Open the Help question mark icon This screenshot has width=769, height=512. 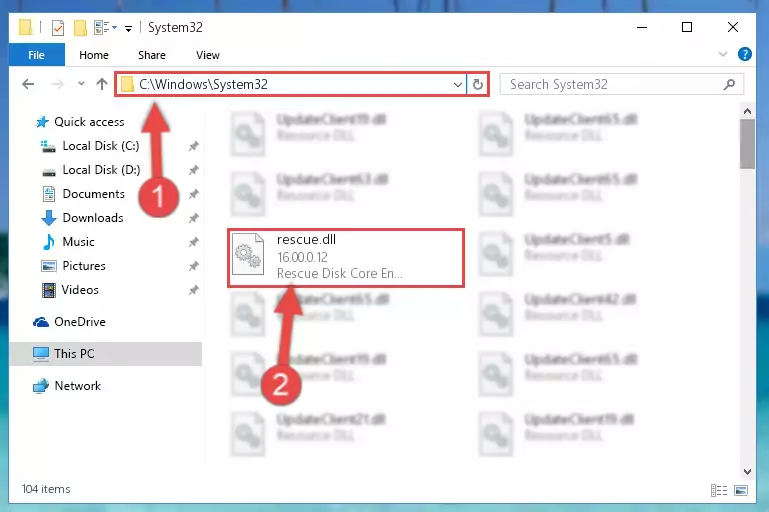click(744, 54)
